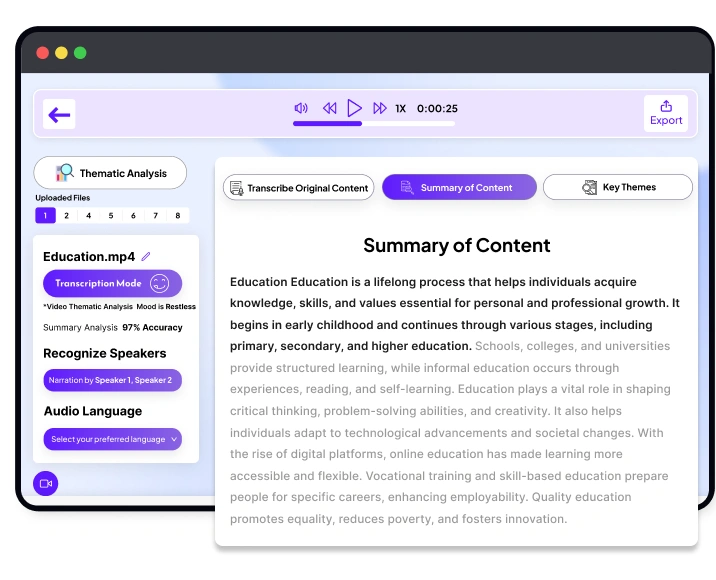Select uploaded file number 4

[89, 215]
